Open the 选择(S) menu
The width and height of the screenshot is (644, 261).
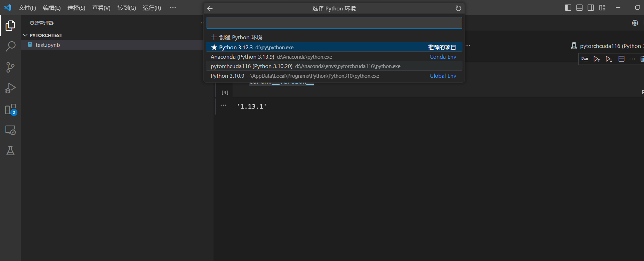tap(76, 8)
